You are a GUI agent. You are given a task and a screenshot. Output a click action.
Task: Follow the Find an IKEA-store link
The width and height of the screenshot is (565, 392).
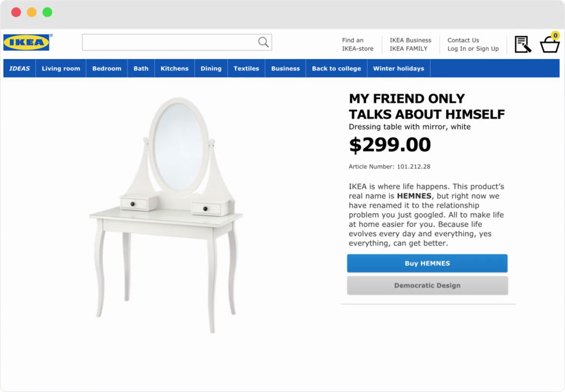(357, 44)
